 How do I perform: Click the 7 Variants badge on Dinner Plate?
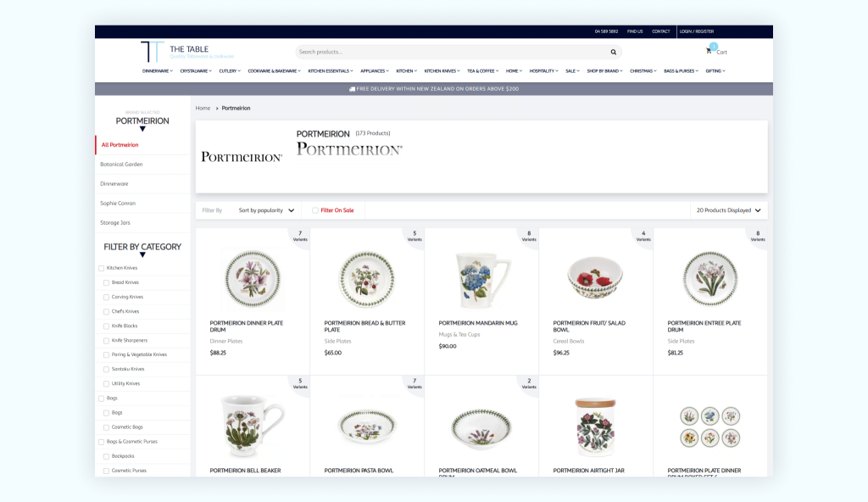click(x=300, y=236)
